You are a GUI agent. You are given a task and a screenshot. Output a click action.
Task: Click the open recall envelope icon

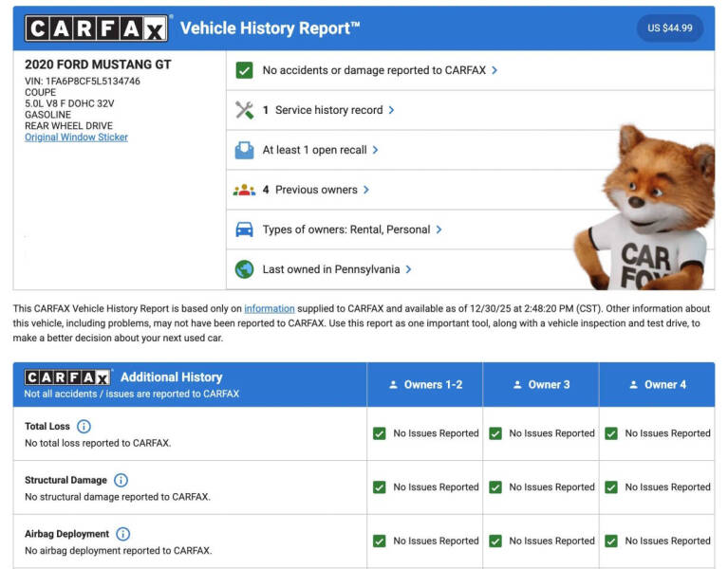pos(244,150)
